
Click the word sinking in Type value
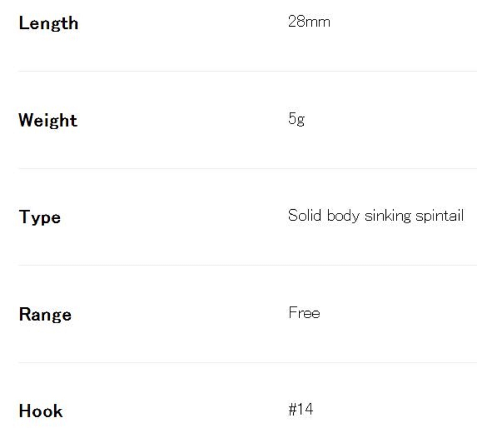388,216
